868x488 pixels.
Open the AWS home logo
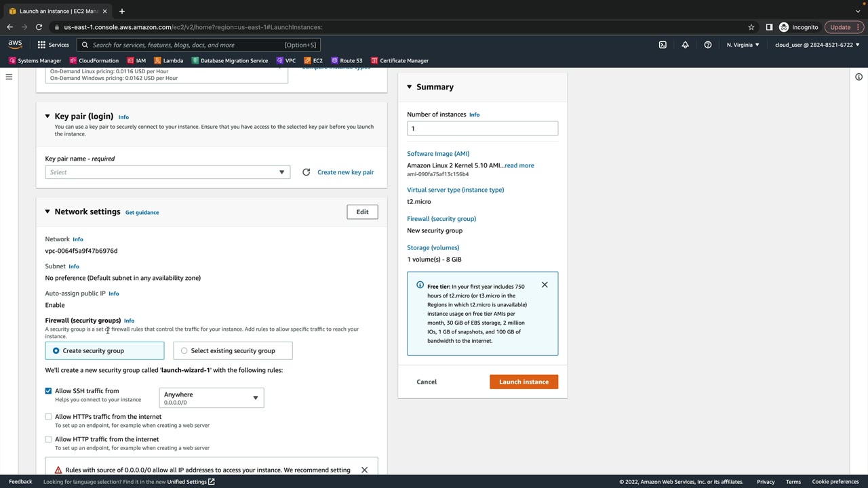pos(15,45)
